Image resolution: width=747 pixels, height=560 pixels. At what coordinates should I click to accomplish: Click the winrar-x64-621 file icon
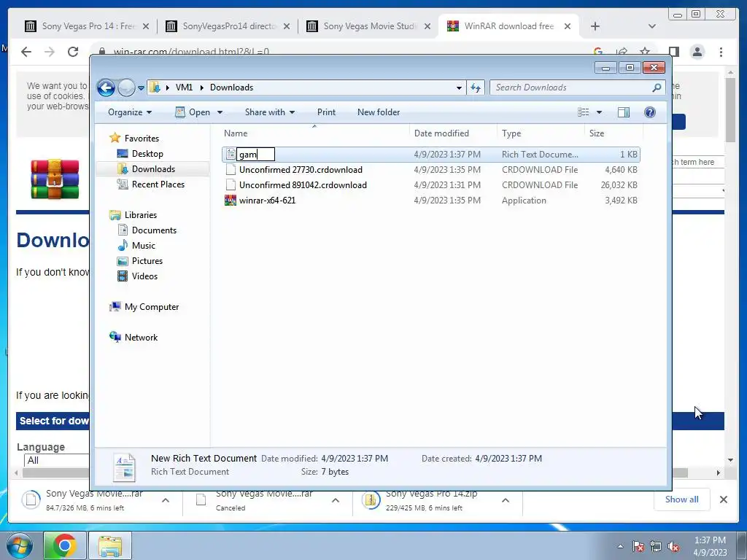pos(231,201)
